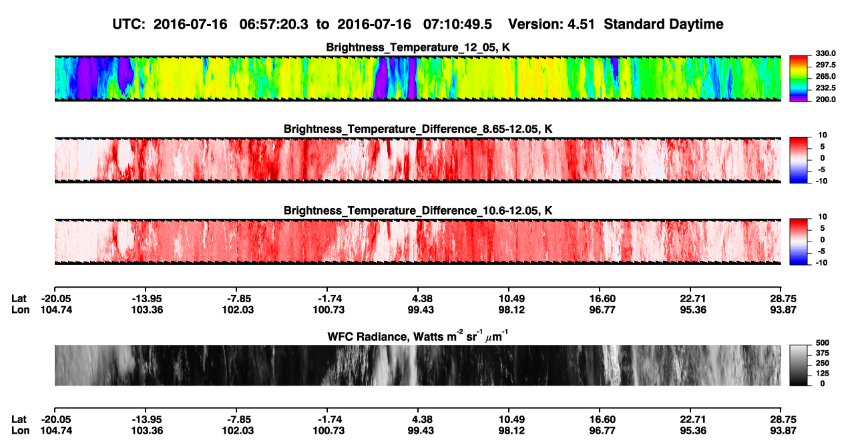Click the 10.6-12.05 temperature difference image strip

[x=418, y=242]
